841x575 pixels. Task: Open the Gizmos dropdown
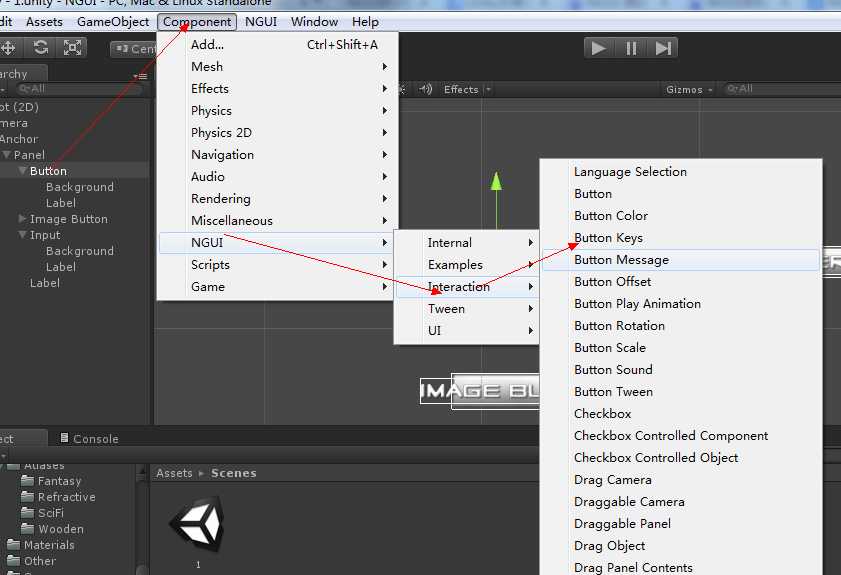click(x=689, y=90)
